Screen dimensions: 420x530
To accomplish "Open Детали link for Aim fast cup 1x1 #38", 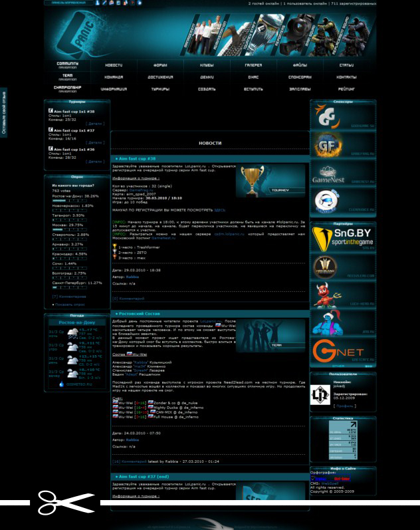I will 95,124.
